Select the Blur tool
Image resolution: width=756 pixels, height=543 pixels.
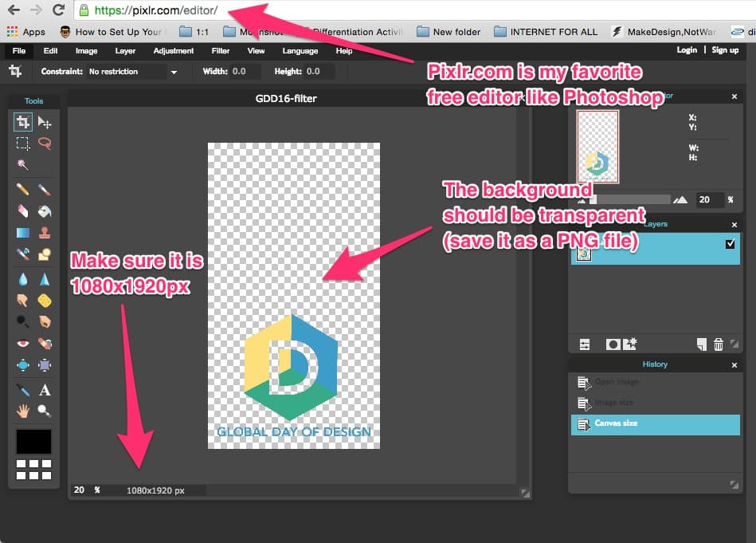[22, 279]
